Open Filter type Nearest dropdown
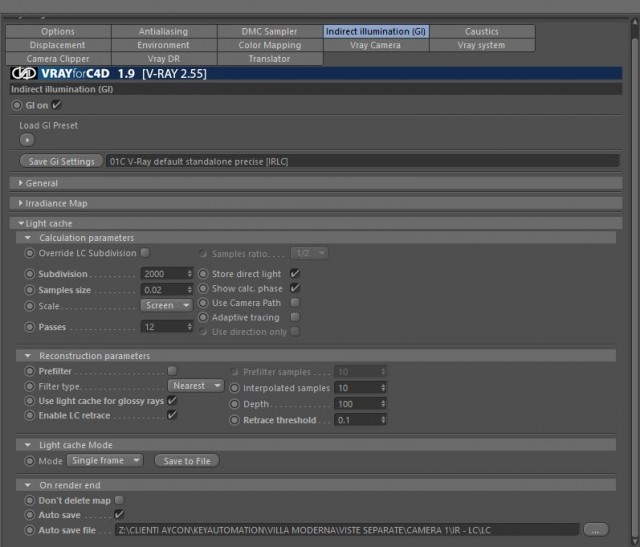 click(196, 386)
